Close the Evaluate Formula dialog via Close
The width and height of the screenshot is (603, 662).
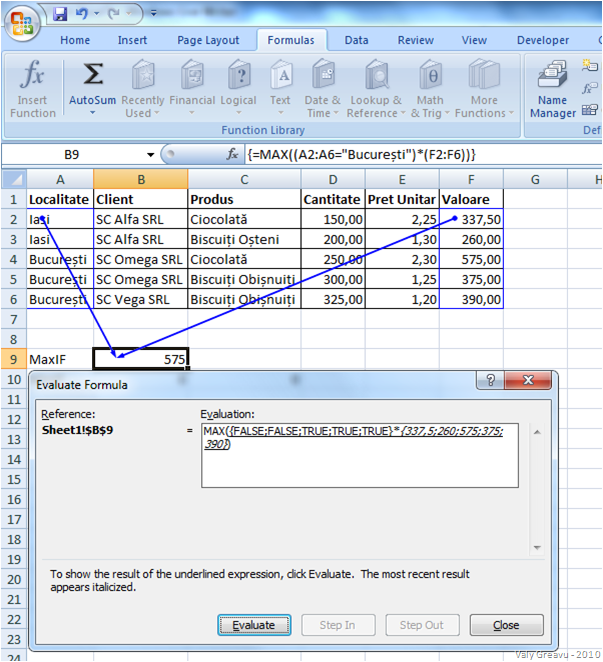point(506,625)
